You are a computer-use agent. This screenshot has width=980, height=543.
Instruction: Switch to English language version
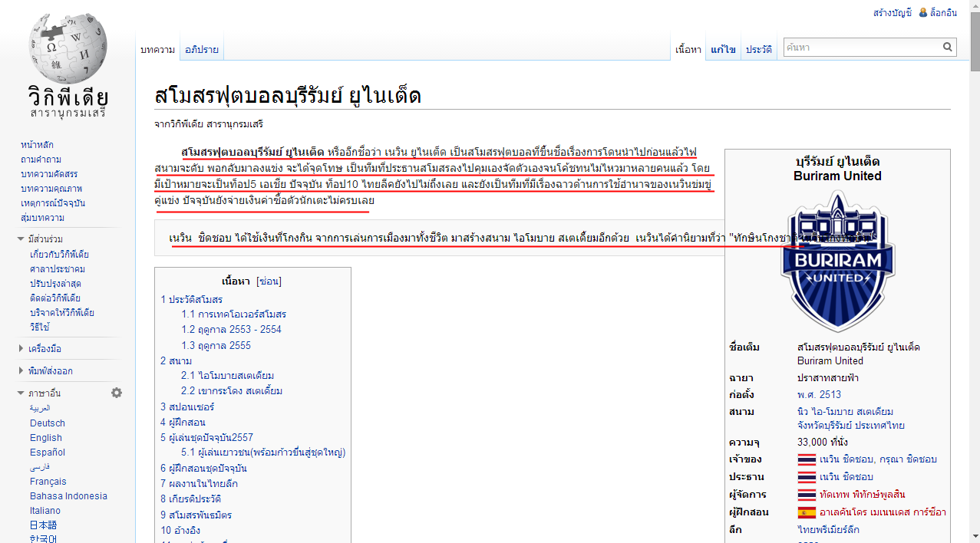pyautogui.click(x=46, y=438)
